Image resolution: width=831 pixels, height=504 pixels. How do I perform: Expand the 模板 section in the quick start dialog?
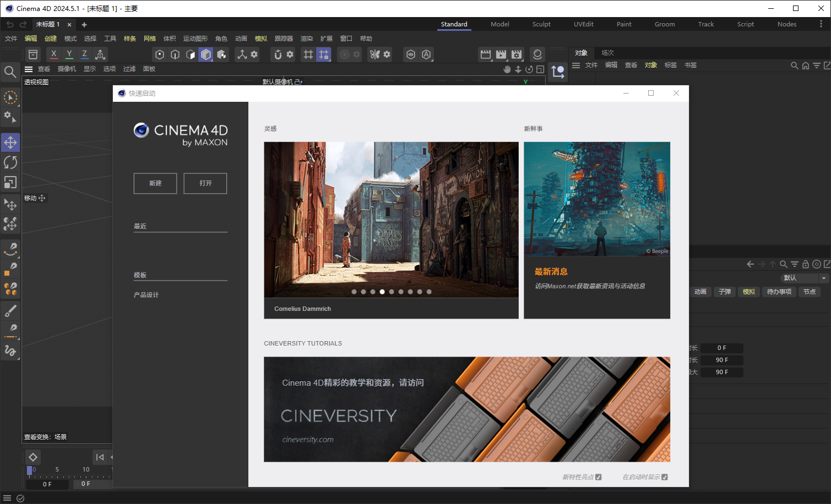pyautogui.click(x=140, y=275)
